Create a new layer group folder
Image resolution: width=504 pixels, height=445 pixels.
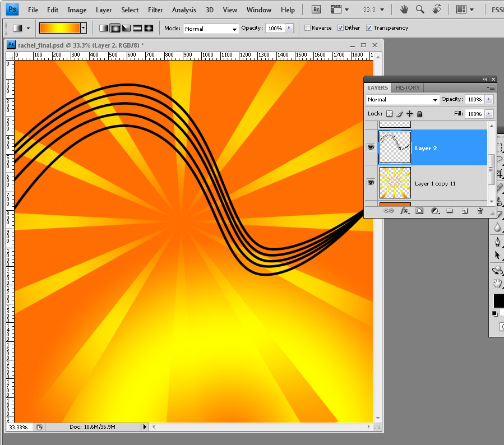click(450, 211)
